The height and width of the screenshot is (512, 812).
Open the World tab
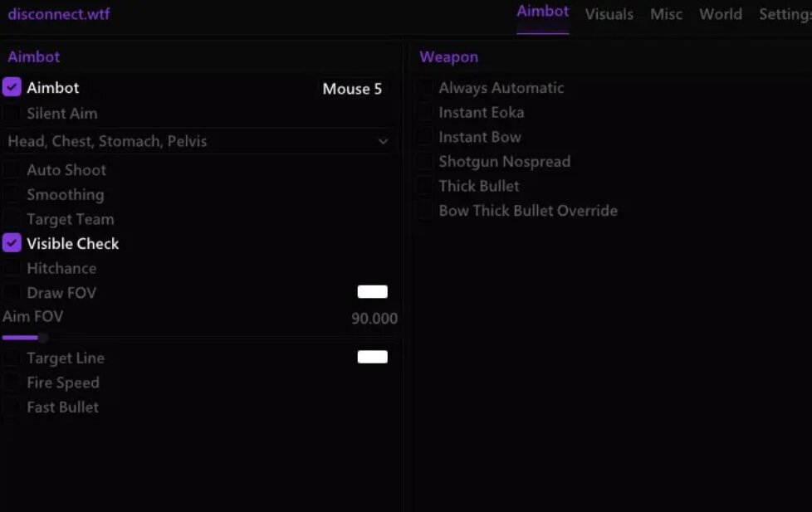click(720, 14)
